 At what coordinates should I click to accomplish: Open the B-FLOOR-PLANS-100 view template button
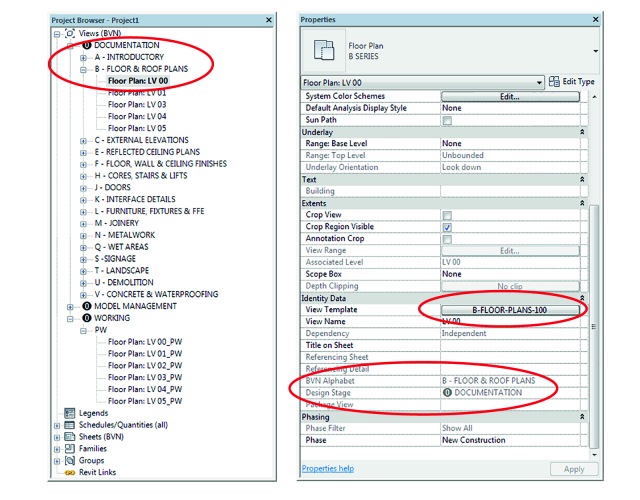click(x=510, y=310)
